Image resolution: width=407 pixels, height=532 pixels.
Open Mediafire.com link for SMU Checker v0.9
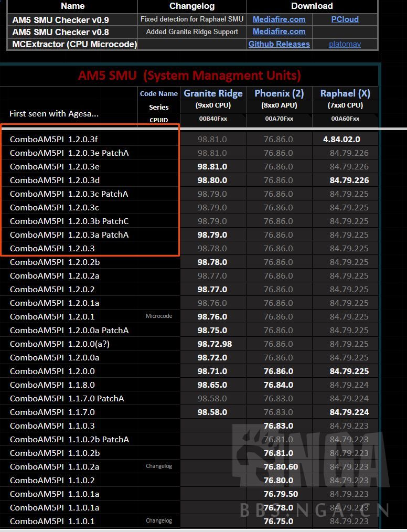click(279, 19)
